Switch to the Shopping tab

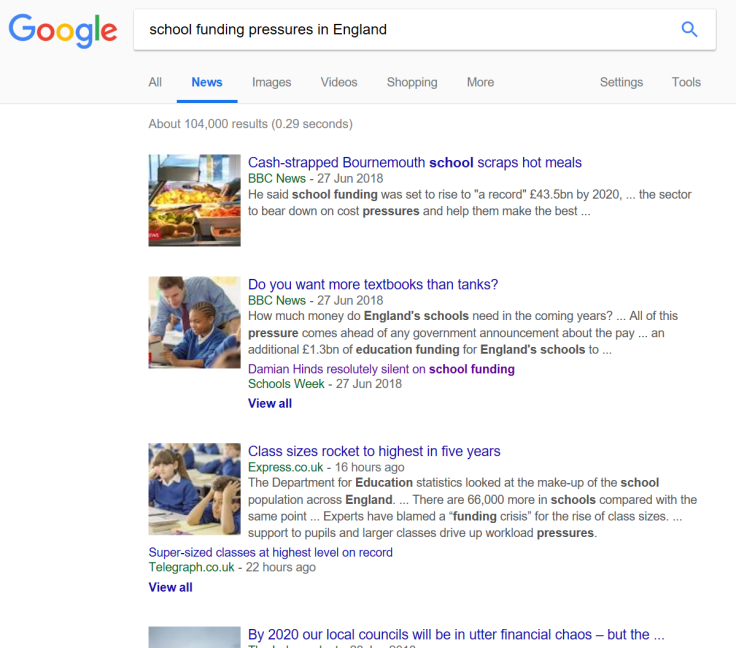coord(412,83)
